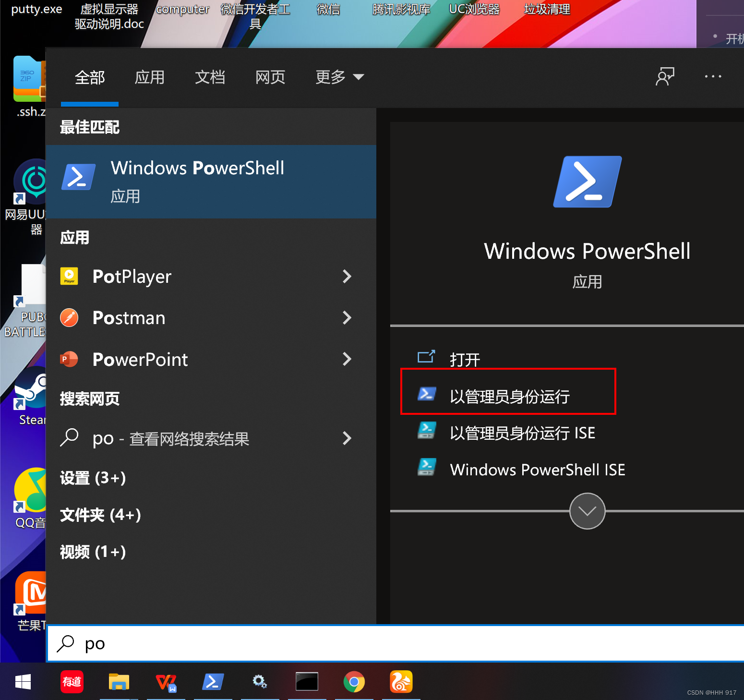Click the Open action icon
This screenshot has height=700, width=744.
426,356
